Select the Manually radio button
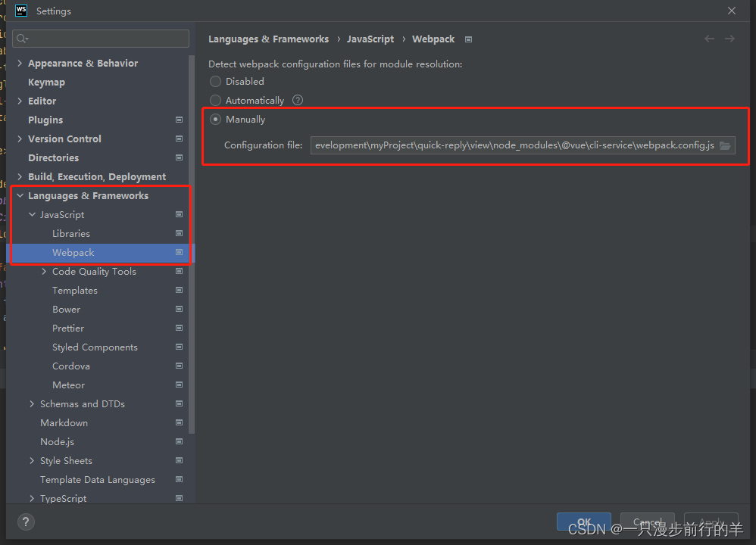 pos(216,119)
